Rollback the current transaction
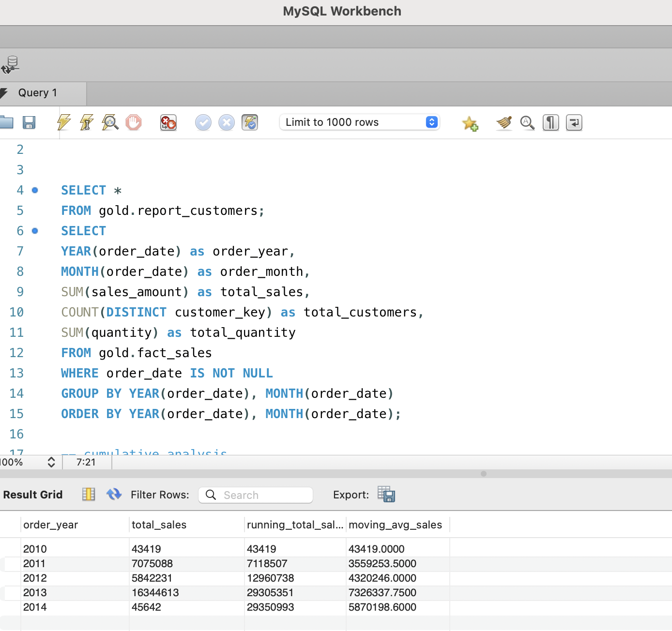 (x=226, y=122)
